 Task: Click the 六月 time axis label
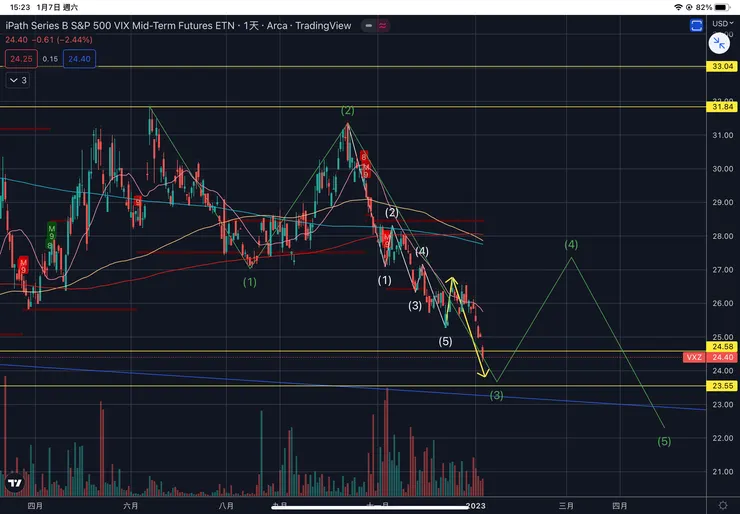pos(131,506)
